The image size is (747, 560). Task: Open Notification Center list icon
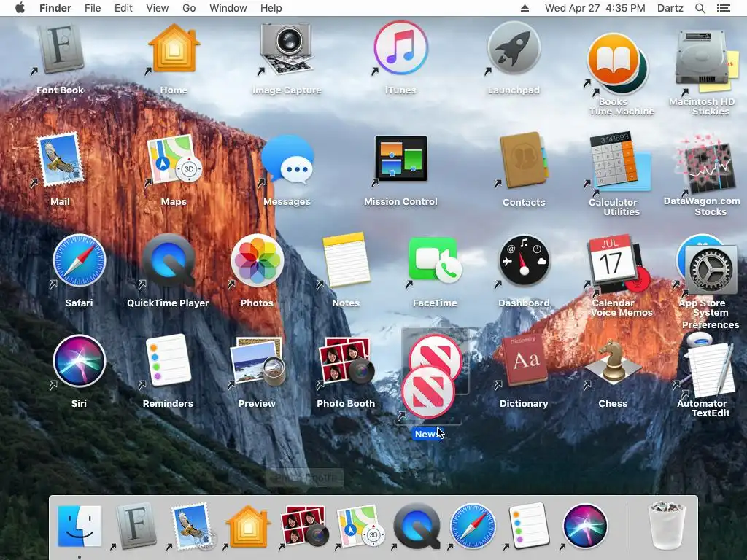click(x=724, y=8)
